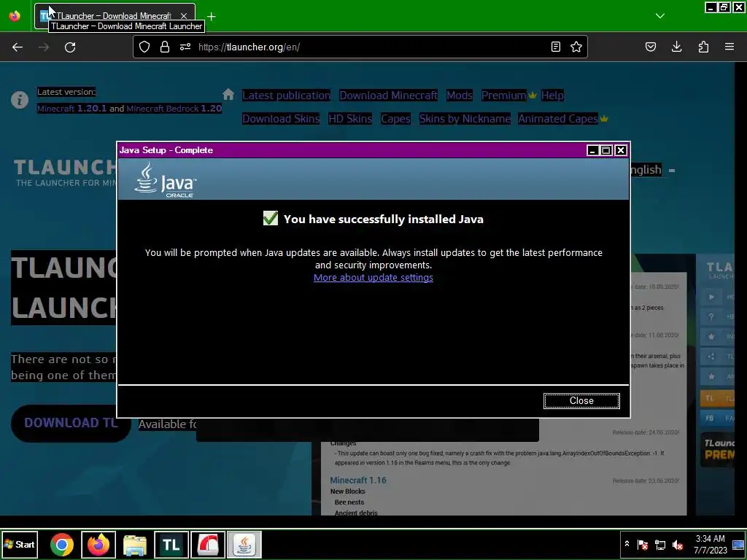This screenshot has height=560, width=747.
Task: Open network status tray icon
Action: 660,545
